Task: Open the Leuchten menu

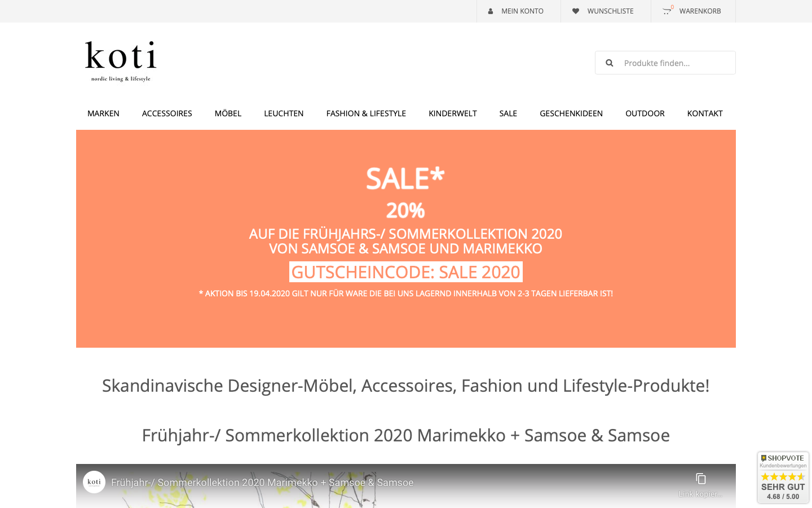Action: (284, 113)
